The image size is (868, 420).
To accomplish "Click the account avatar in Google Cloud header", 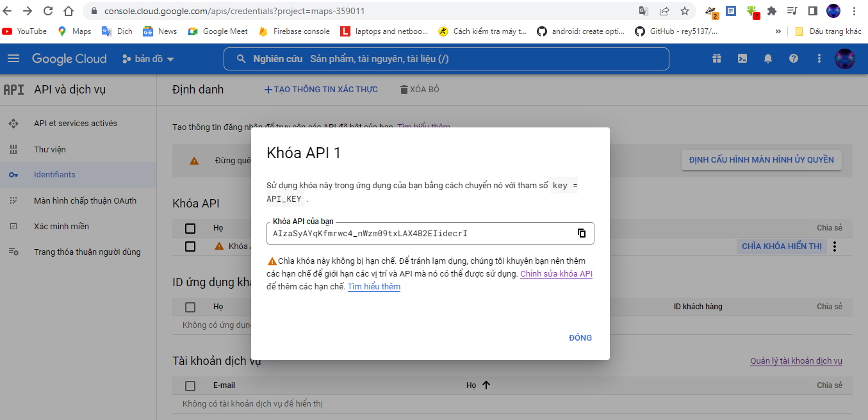I will [x=844, y=59].
